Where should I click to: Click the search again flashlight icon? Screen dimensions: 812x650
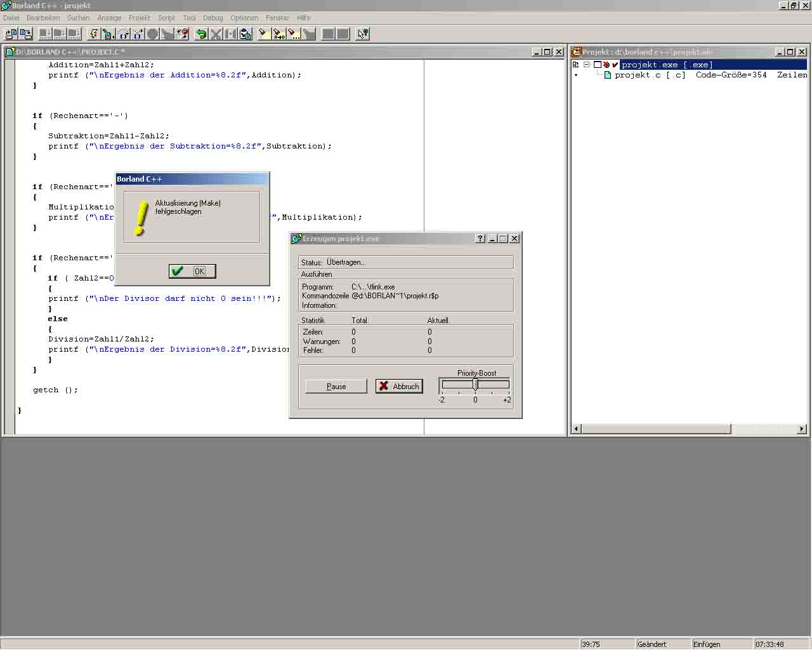[x=294, y=34]
